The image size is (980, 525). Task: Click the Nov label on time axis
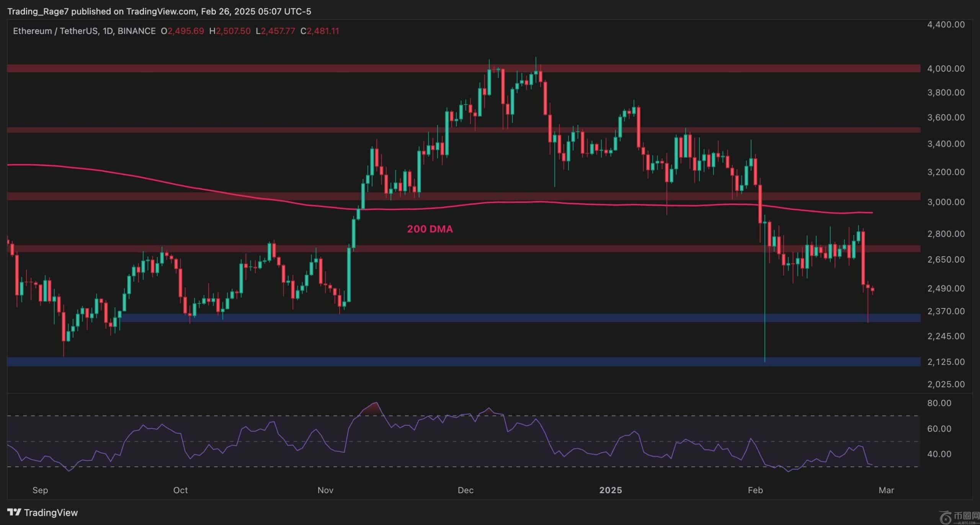[x=325, y=490]
